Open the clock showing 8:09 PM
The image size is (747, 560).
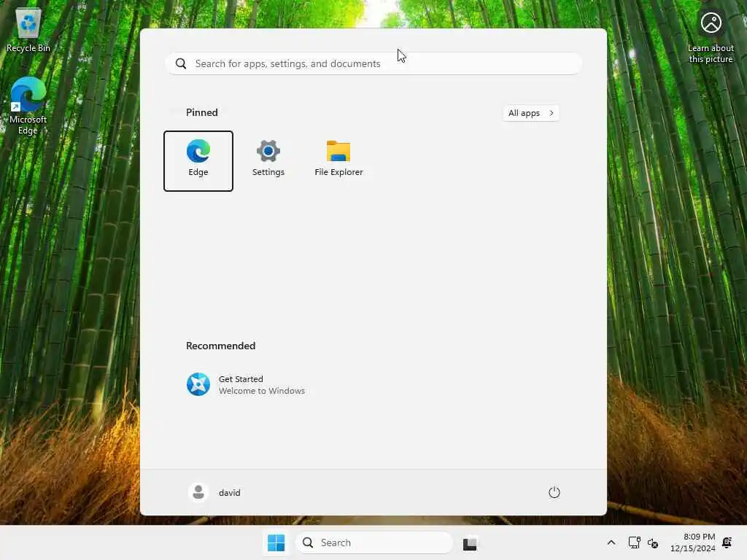point(693,542)
